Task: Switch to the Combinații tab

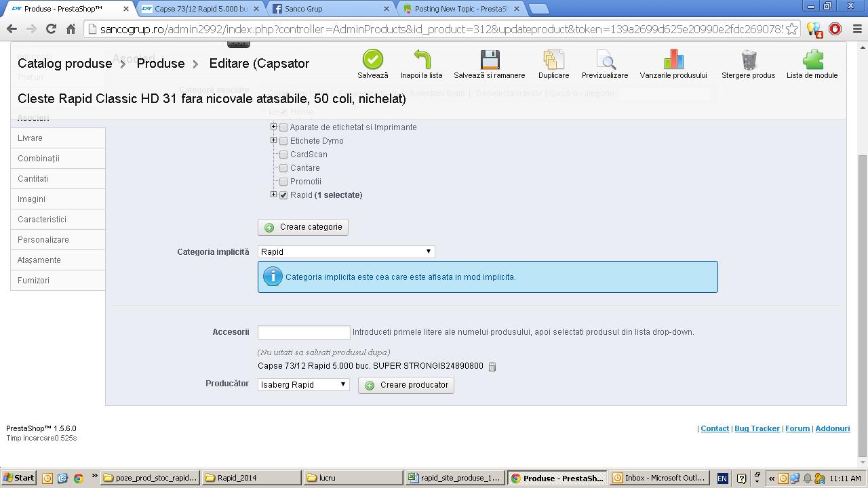Action: coord(58,159)
